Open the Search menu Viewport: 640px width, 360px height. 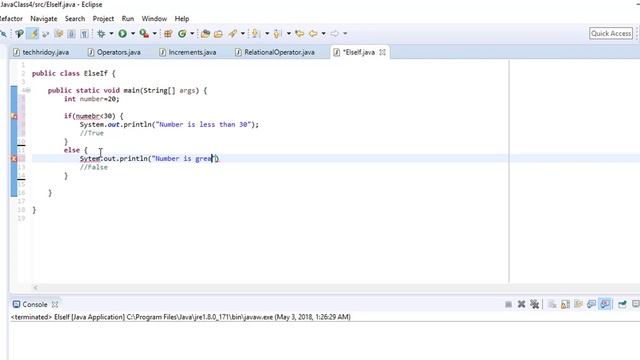pos(75,19)
